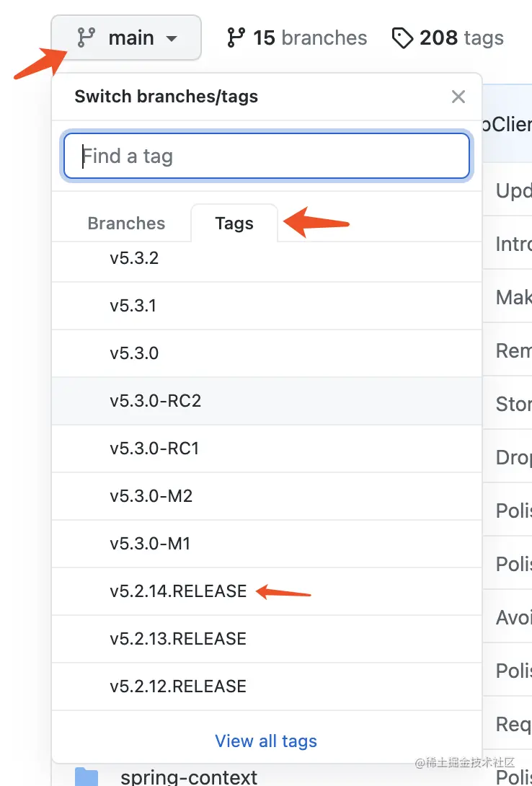
Task: Choose the v5.3.0-RC1 tag
Action: coord(154,449)
